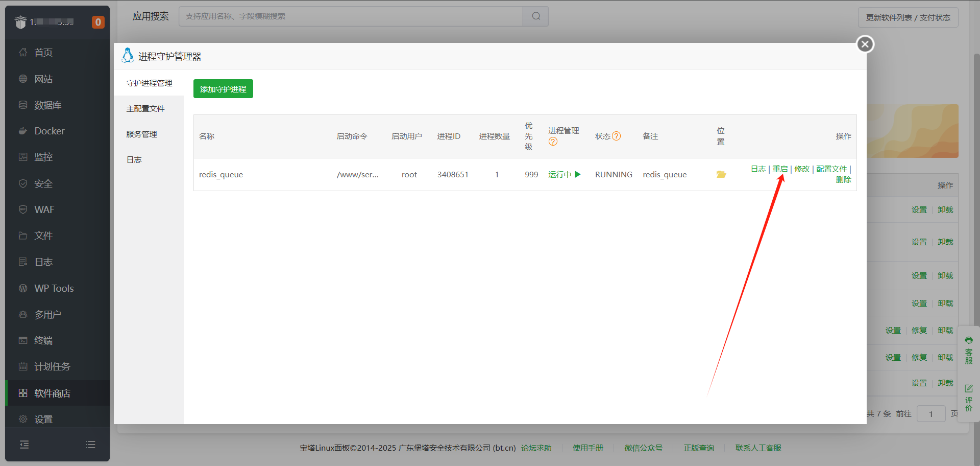The image size is (980, 466).
Task: Click the status help question mark icon
Action: pos(616,136)
